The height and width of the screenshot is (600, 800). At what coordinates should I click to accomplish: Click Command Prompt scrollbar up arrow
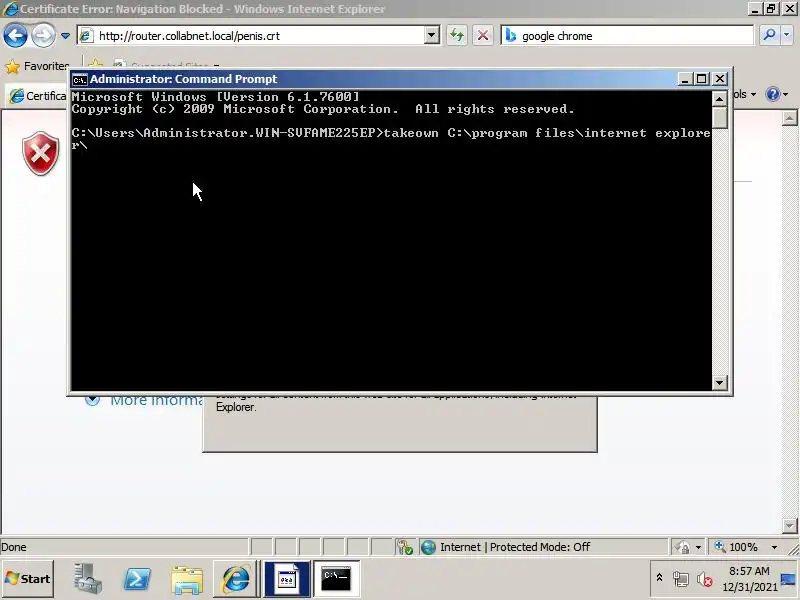tap(719, 98)
